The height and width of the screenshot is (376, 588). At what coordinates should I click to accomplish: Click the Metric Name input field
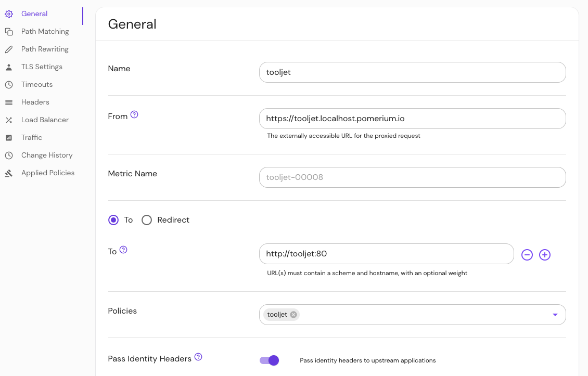pyautogui.click(x=412, y=177)
